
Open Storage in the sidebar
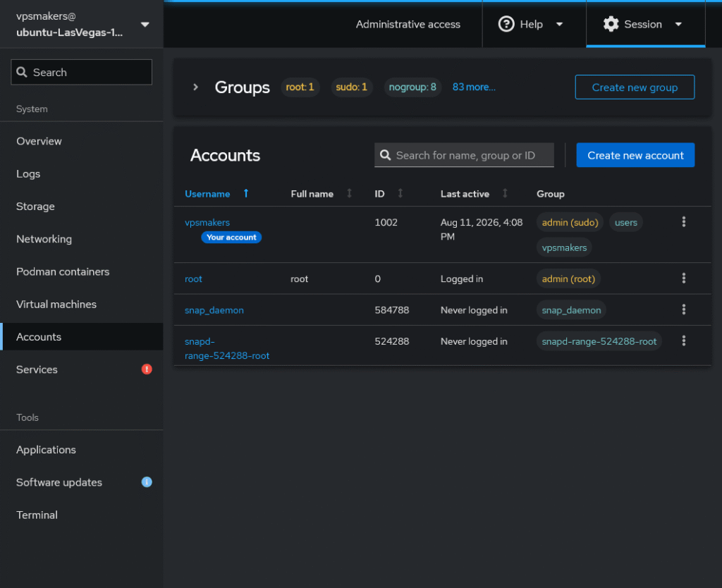(82, 207)
